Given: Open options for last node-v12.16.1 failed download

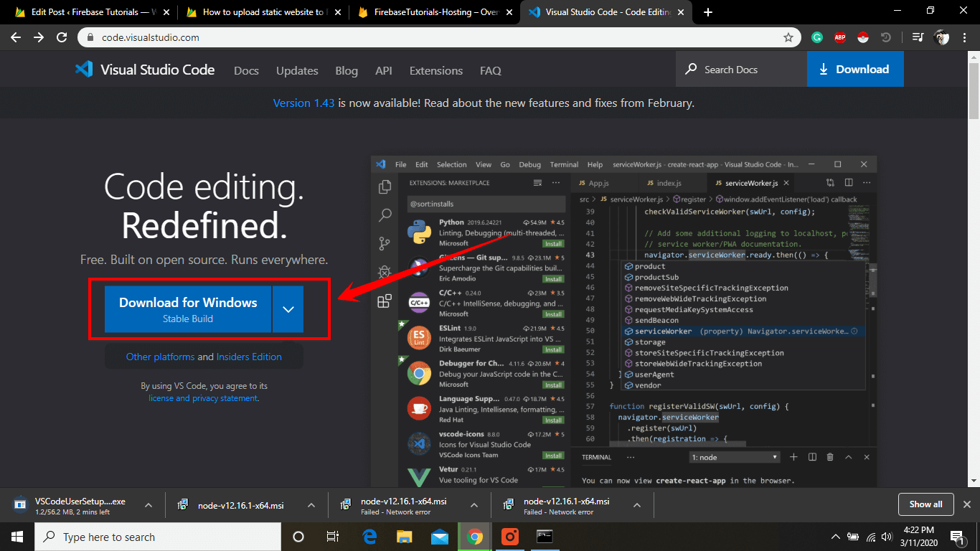Looking at the screenshot, I should tap(637, 505).
